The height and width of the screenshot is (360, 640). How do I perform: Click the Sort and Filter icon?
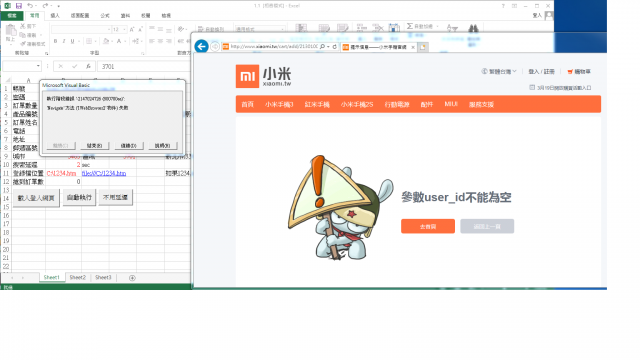pos(452,28)
